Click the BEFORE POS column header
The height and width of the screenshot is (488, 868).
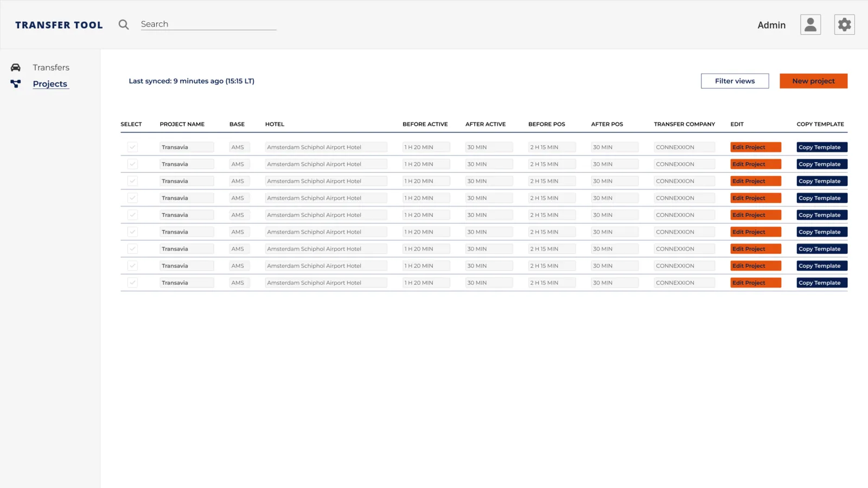coord(547,124)
